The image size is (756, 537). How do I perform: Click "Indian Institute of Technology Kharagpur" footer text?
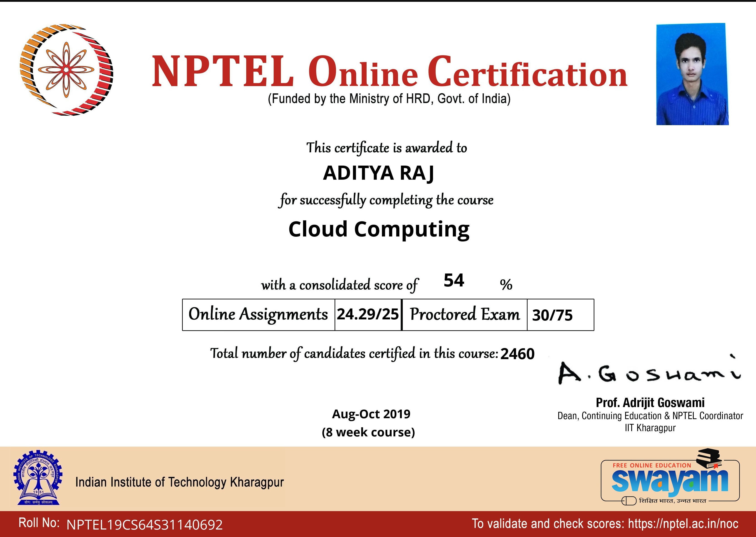tap(180, 482)
